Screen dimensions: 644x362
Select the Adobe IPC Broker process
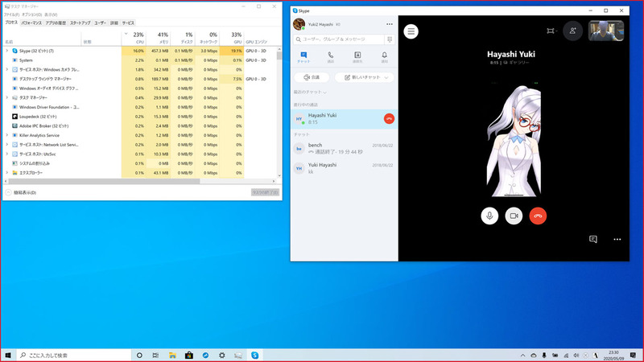point(139,126)
